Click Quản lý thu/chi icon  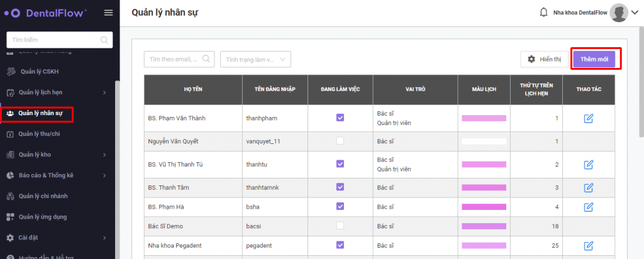coord(10,134)
